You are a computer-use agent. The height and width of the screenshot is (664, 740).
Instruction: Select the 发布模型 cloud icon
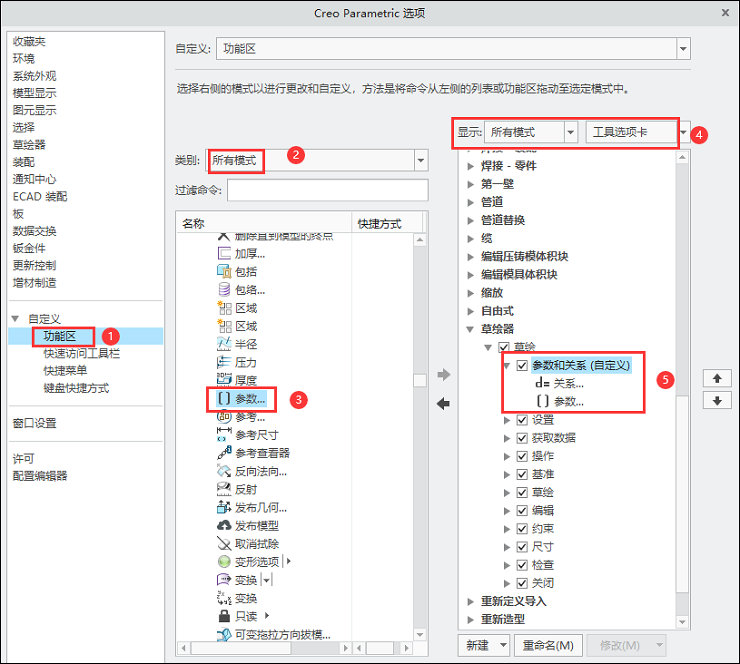(224, 525)
